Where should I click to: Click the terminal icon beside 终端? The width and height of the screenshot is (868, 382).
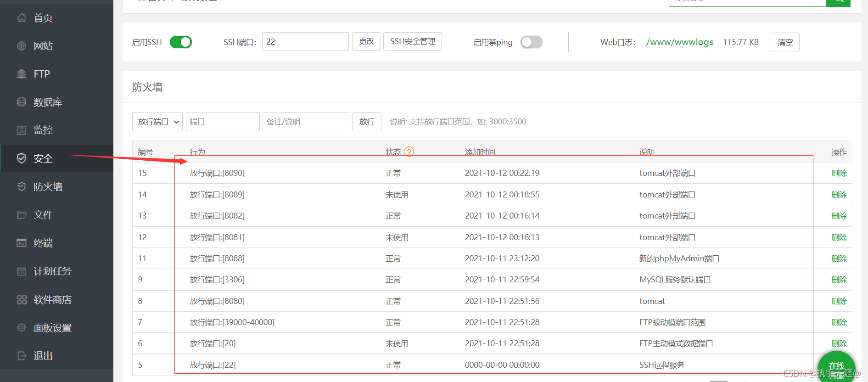(x=22, y=243)
